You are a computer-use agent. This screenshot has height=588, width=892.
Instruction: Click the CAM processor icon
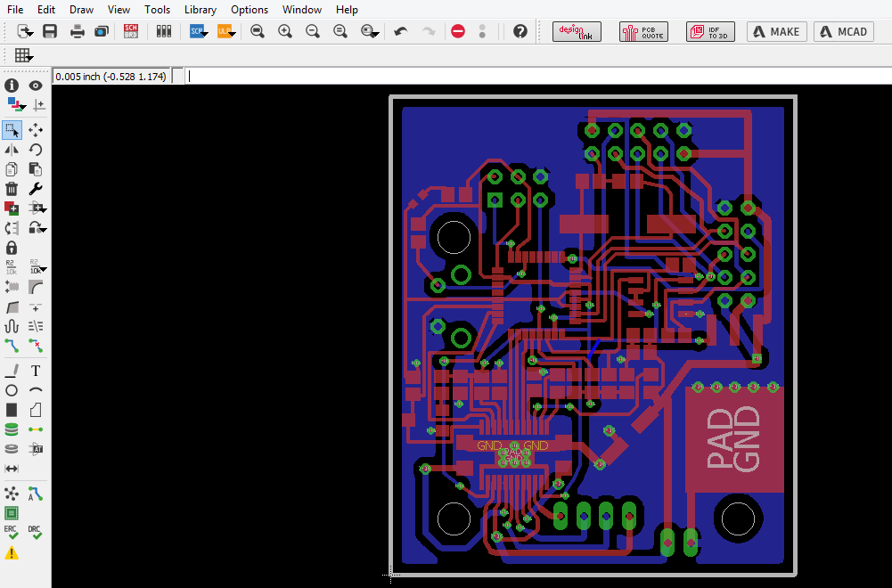pyautogui.click(x=102, y=31)
